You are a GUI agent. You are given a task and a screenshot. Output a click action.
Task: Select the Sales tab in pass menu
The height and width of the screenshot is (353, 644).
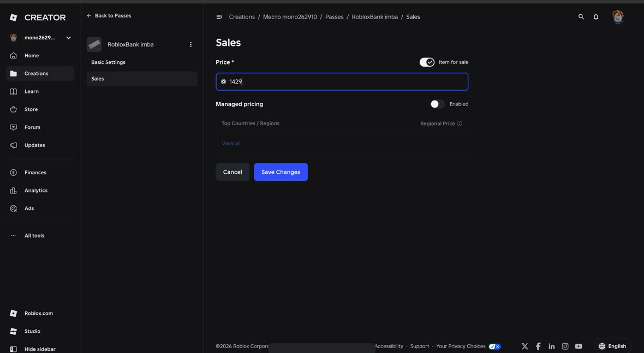[x=142, y=79]
